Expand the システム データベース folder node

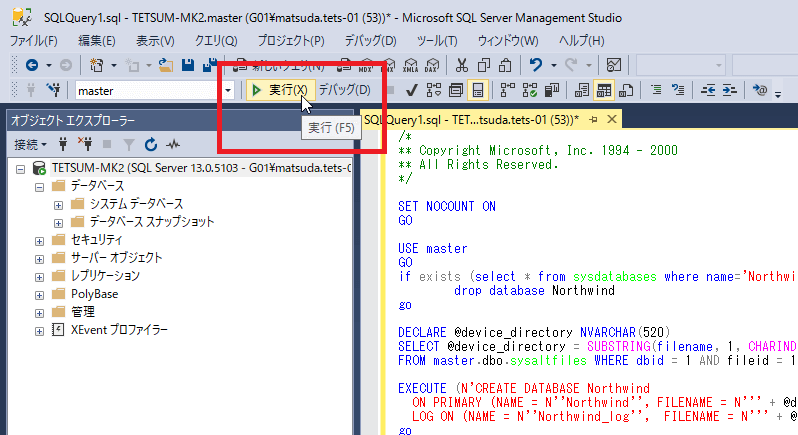(58, 204)
